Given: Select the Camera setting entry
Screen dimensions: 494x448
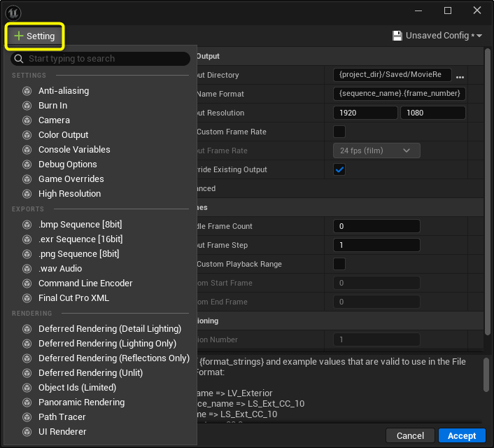Looking at the screenshot, I should point(54,120).
